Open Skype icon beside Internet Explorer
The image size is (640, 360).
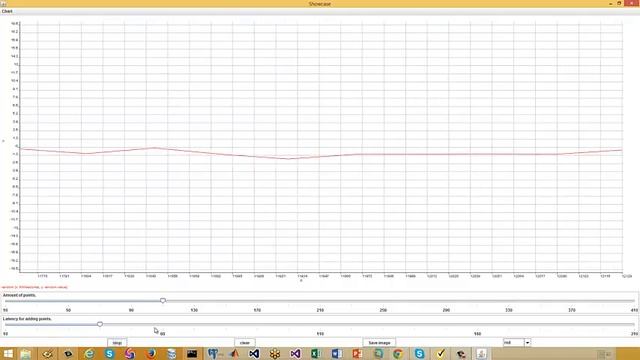[x=109, y=354]
